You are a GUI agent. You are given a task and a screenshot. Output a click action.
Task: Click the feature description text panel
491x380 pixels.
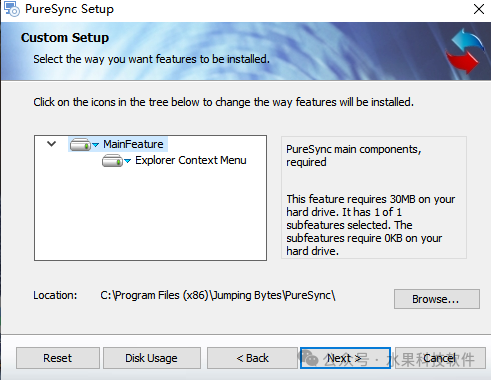pyautogui.click(x=374, y=197)
